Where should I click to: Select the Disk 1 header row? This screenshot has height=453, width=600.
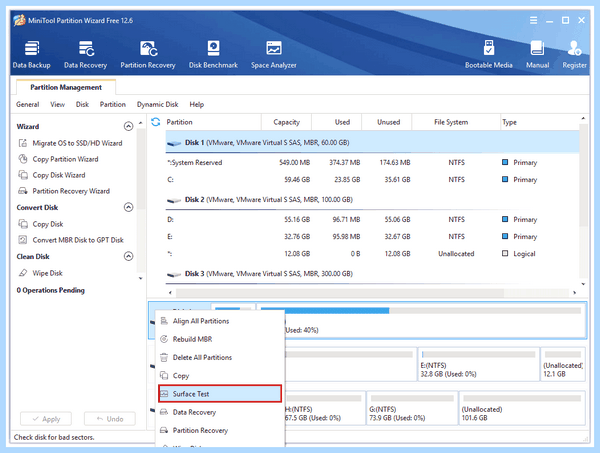tap(372, 142)
